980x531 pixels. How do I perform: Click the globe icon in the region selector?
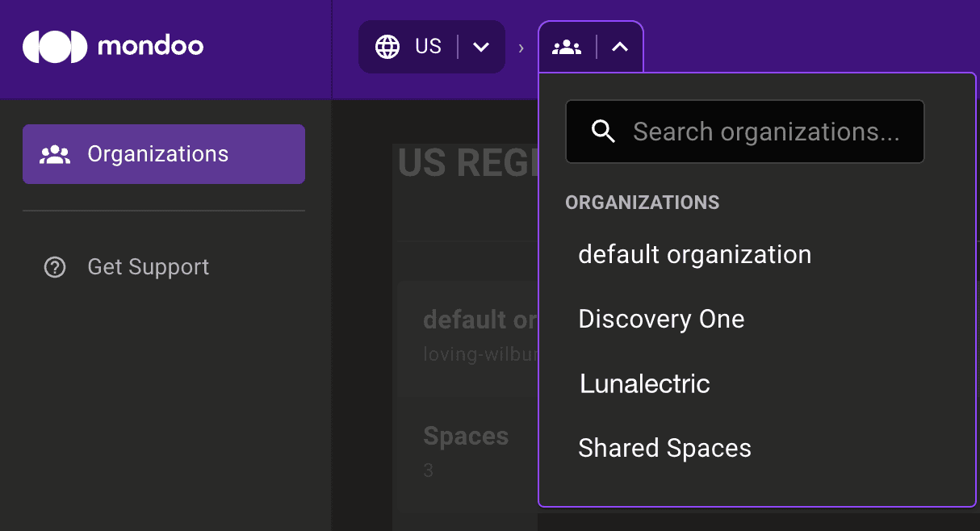(x=389, y=46)
